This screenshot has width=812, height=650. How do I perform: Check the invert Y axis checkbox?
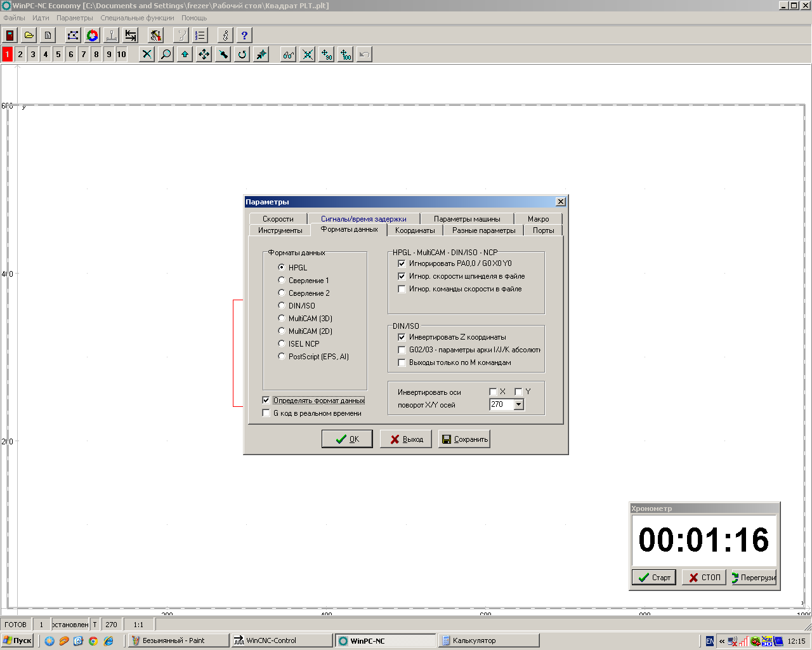518,392
